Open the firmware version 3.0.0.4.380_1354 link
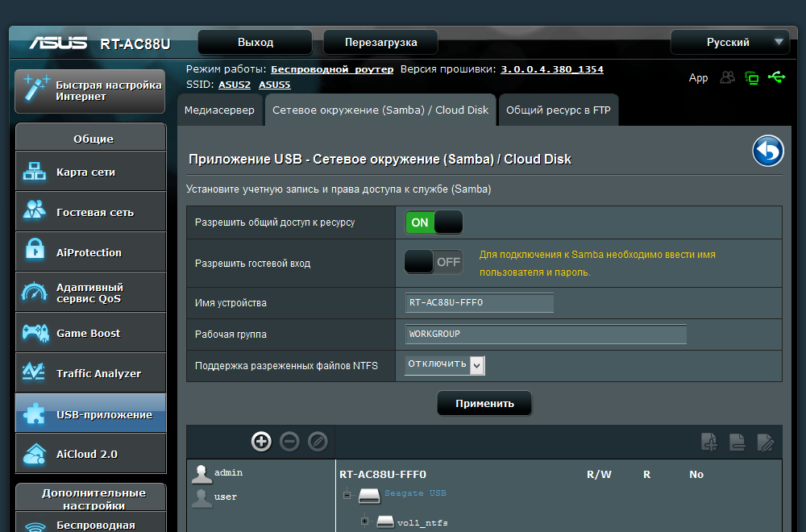 [x=552, y=69]
